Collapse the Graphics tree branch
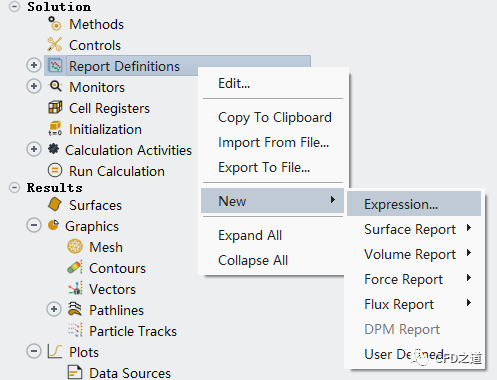Image resolution: width=497 pixels, height=380 pixels. tap(34, 225)
